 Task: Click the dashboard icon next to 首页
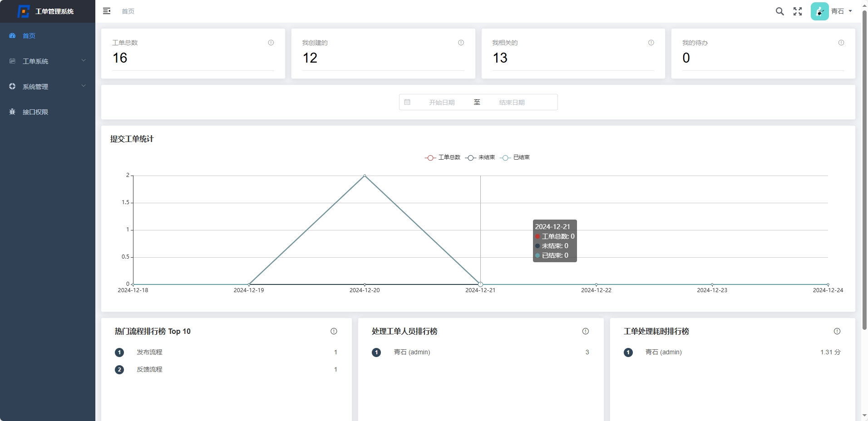tap(12, 35)
